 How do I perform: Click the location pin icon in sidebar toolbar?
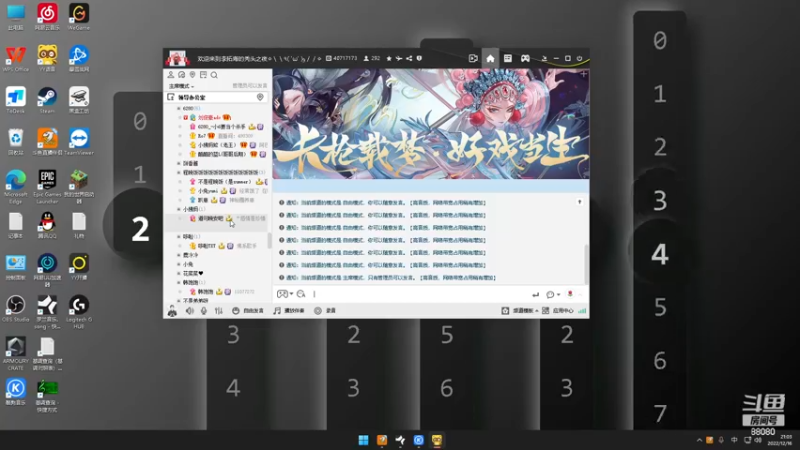coord(192,75)
